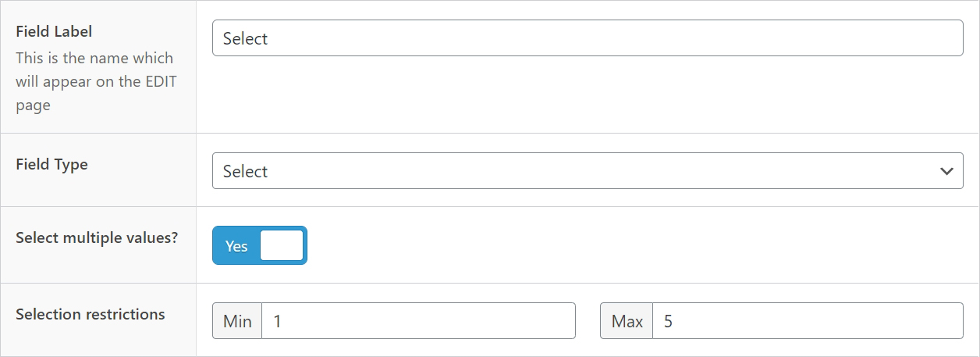
Task: Disable the Select multiple values switch
Action: pyautogui.click(x=260, y=245)
